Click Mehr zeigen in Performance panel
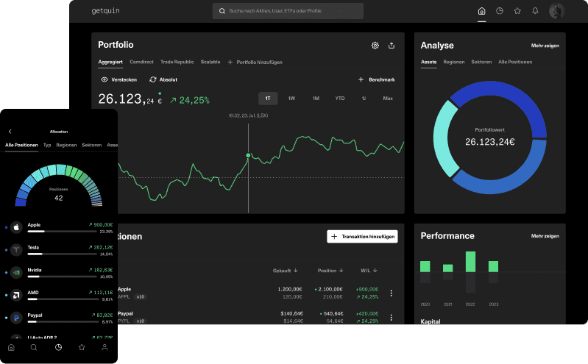Viewport: 588px width, 364px height. tap(545, 236)
